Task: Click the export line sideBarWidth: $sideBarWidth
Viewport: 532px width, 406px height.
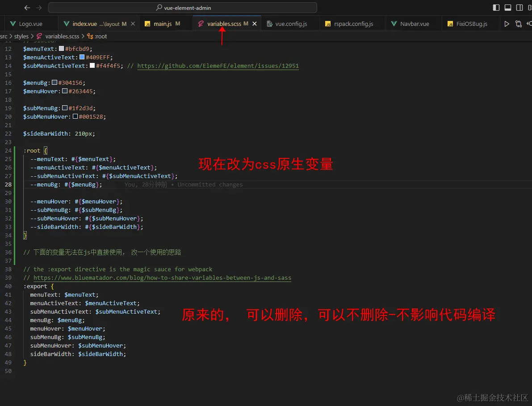Action: pos(78,354)
